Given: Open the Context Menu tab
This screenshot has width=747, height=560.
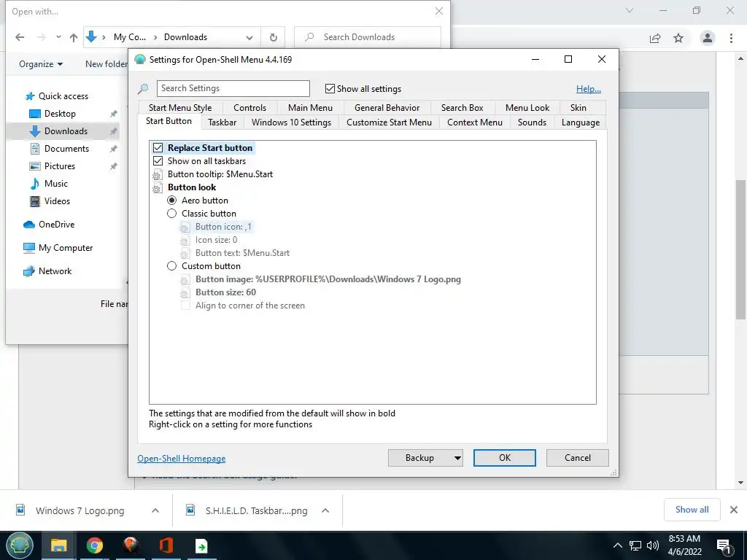Looking at the screenshot, I should coord(474,122).
